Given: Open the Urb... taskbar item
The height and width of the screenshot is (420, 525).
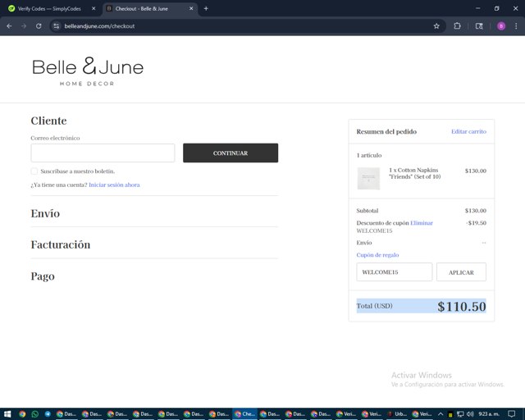Looking at the screenshot, I should click(397, 414).
